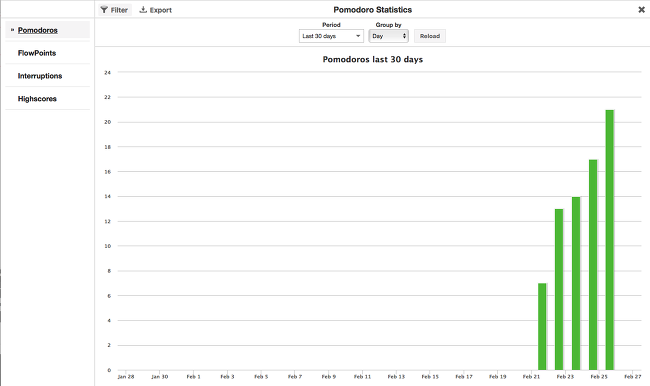Click the 'Feb 1' axis label
This screenshot has width=650, height=386.
pyautogui.click(x=193, y=376)
